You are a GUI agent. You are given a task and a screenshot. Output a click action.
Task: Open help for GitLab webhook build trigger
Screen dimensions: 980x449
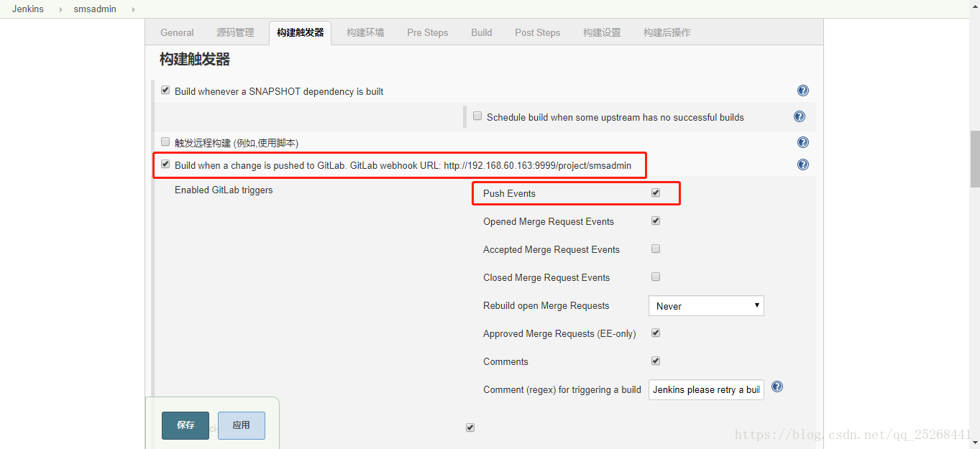[803, 165]
